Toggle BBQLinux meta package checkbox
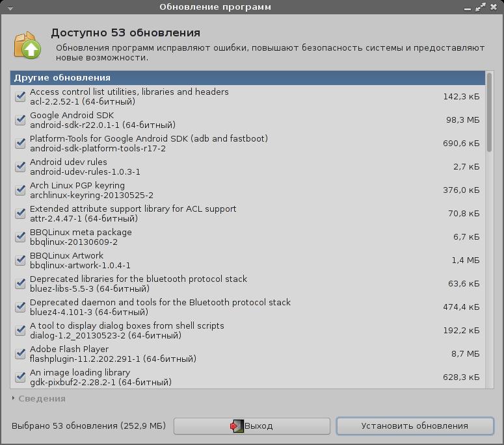The height and width of the screenshot is (445, 504). 20,237
